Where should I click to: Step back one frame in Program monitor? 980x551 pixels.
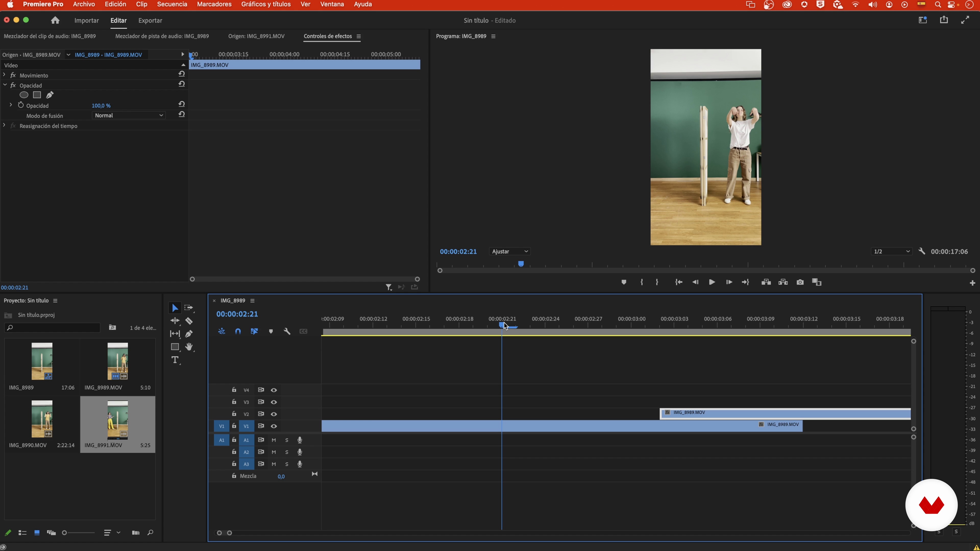(x=695, y=282)
